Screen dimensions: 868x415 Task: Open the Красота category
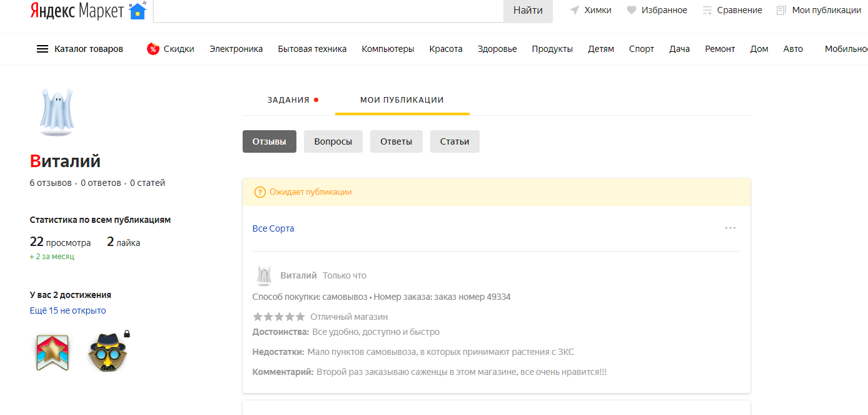coord(446,49)
